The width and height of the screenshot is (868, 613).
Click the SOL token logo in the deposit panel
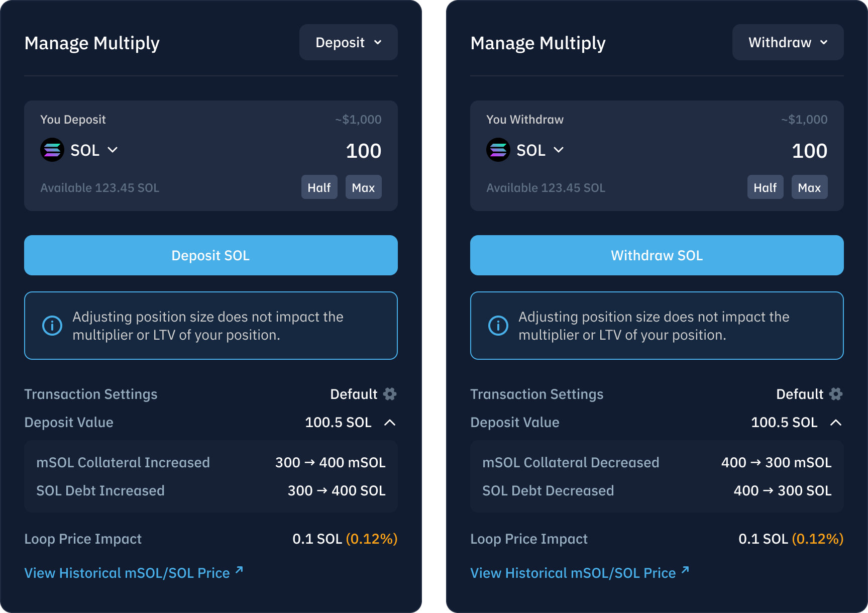pyautogui.click(x=52, y=150)
